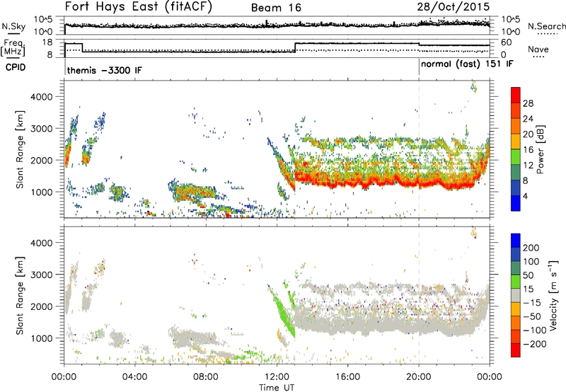Viewport: 566px width, 392px height.
Task: Click the blue bottom segment of Power colorbar
Action: [x=516, y=203]
